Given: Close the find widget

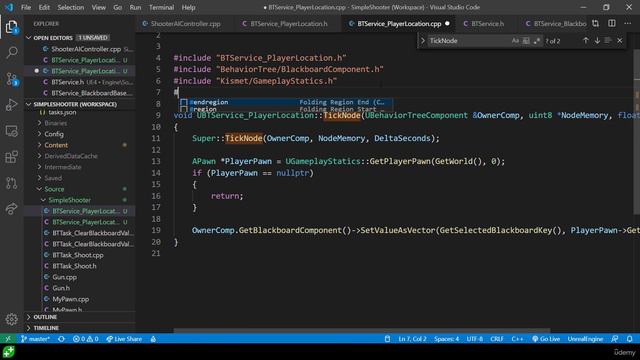Looking at the screenshot, I should (x=620, y=40).
